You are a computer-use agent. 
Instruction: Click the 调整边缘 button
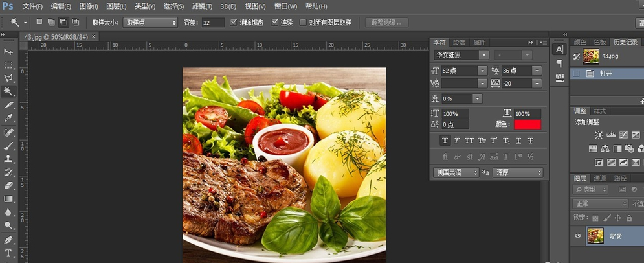[387, 22]
